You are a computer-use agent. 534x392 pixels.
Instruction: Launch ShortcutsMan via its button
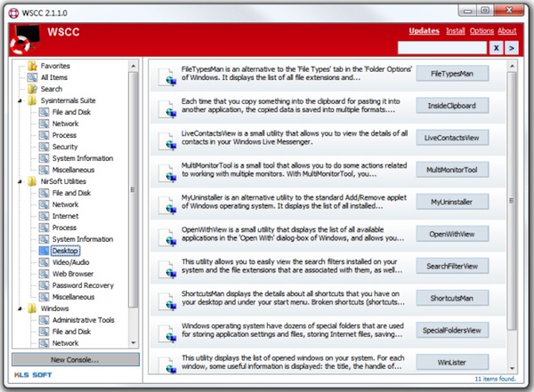452,298
